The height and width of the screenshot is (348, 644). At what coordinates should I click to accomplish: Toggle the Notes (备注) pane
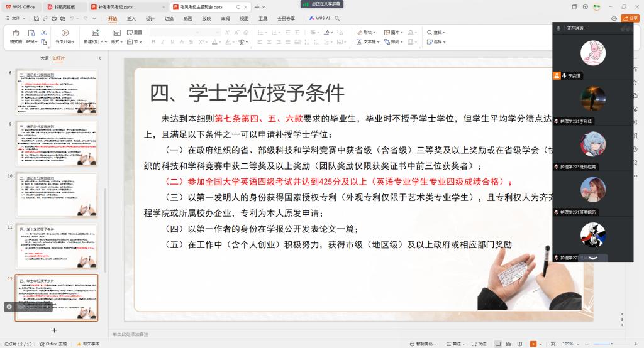click(x=453, y=344)
